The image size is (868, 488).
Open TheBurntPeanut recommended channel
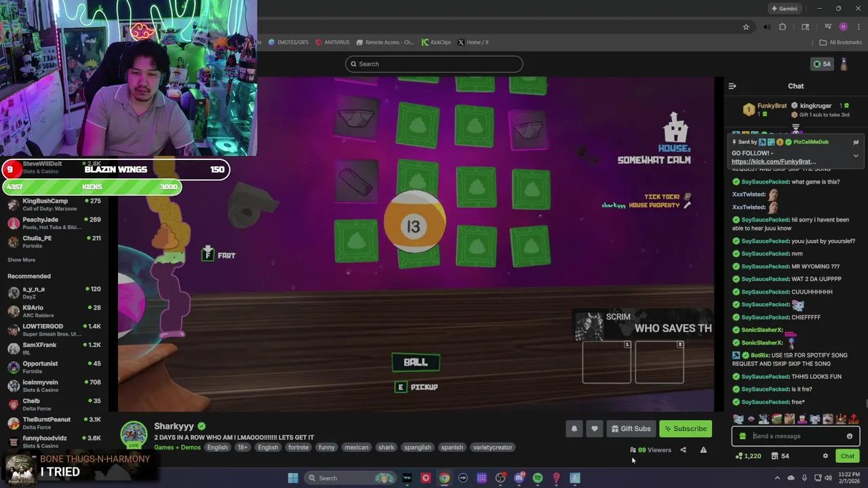[x=54, y=423]
